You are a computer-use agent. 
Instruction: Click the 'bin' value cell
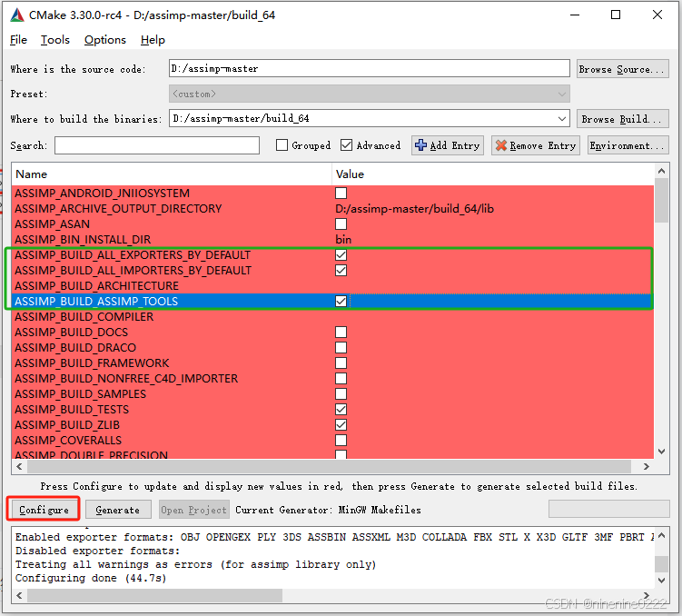click(343, 240)
